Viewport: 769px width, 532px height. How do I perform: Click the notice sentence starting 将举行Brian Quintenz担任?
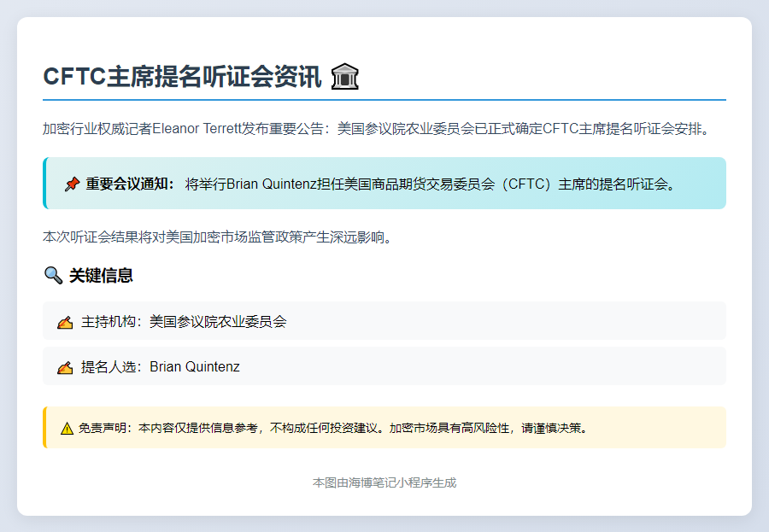[431, 184]
